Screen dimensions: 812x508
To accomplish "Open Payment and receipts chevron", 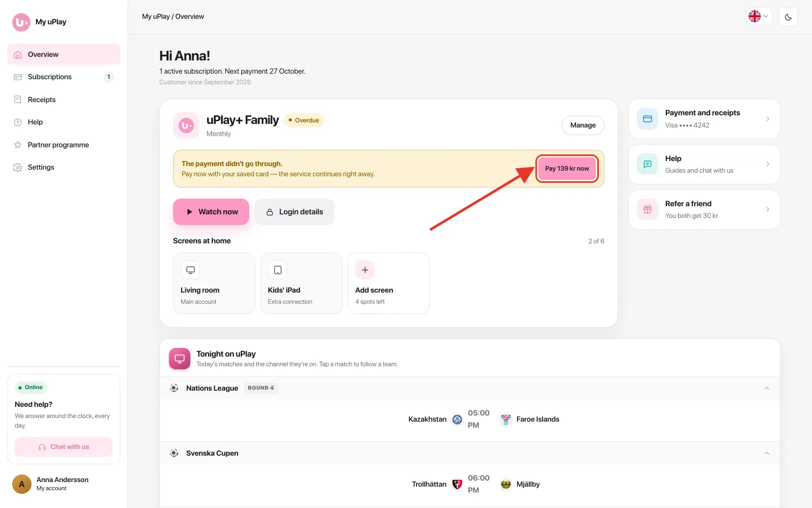I will coord(767,119).
